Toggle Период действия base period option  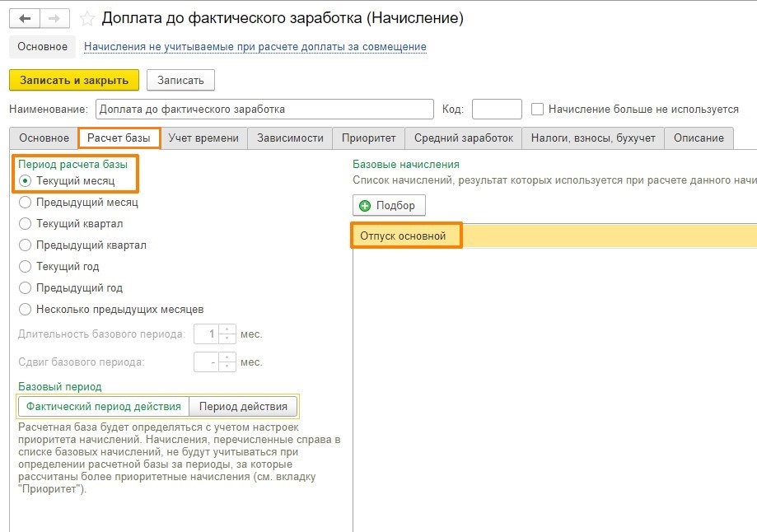click(243, 407)
